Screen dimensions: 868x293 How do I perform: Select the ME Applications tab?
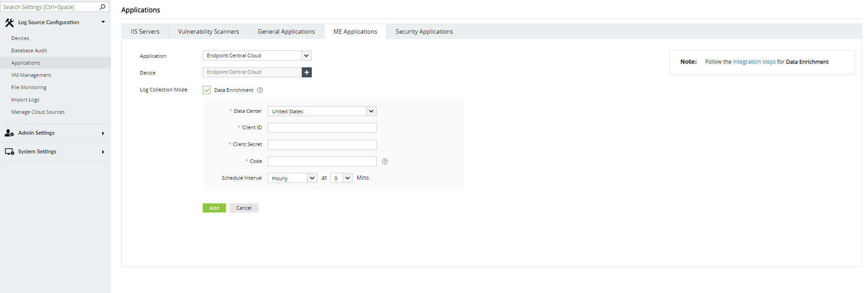click(355, 31)
